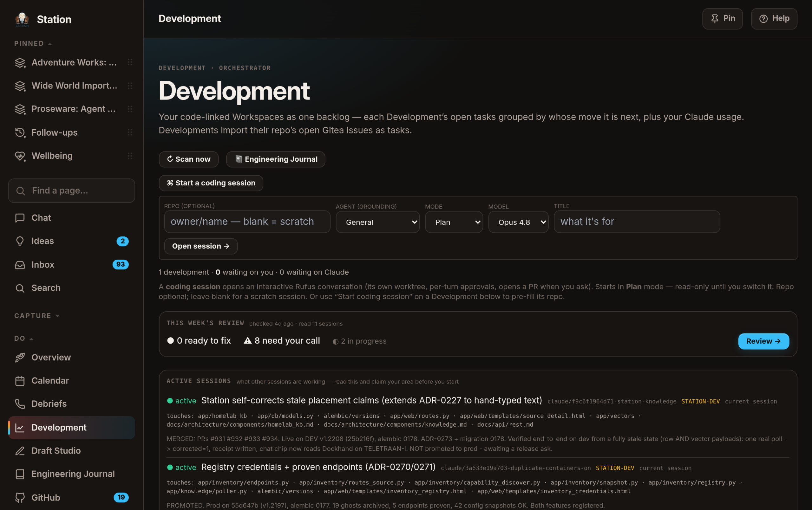This screenshot has width=812, height=510.
Task: Open Calendar from the Do section
Action: (71, 381)
